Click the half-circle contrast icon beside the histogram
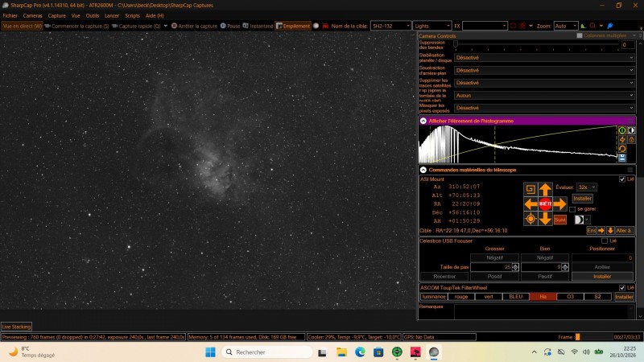This screenshot has height=362, width=644. (x=631, y=130)
